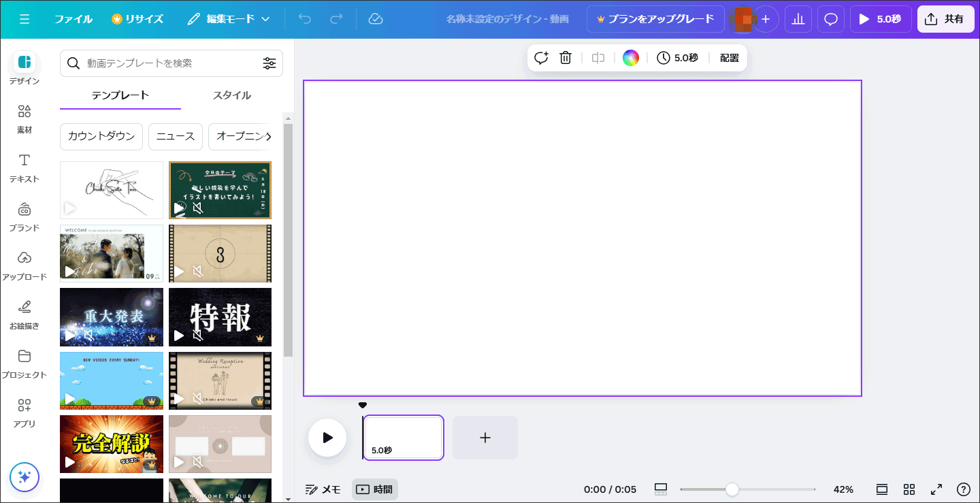The image size is (980, 503).
Task: Open the ブランド panel
Action: 24,216
